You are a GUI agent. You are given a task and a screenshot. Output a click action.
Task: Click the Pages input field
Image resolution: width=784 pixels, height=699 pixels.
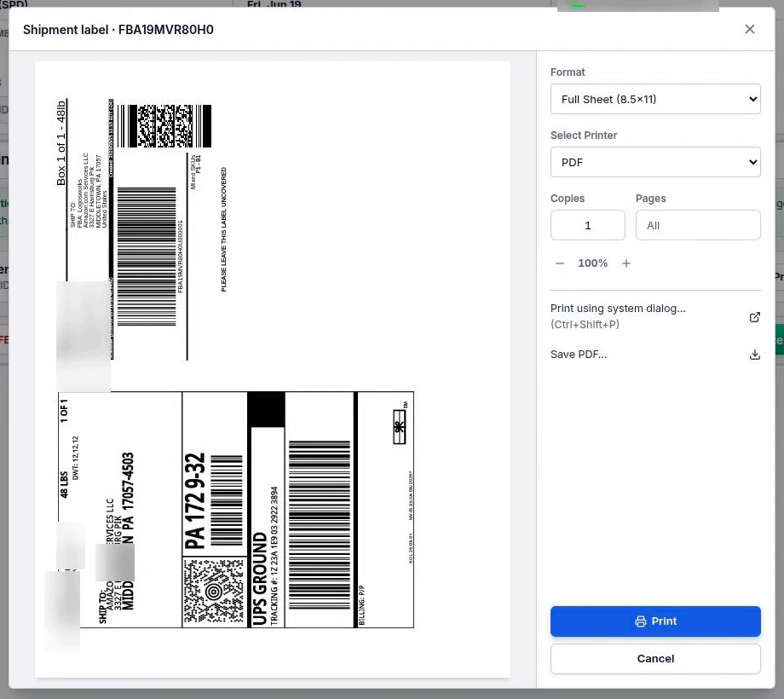click(698, 225)
